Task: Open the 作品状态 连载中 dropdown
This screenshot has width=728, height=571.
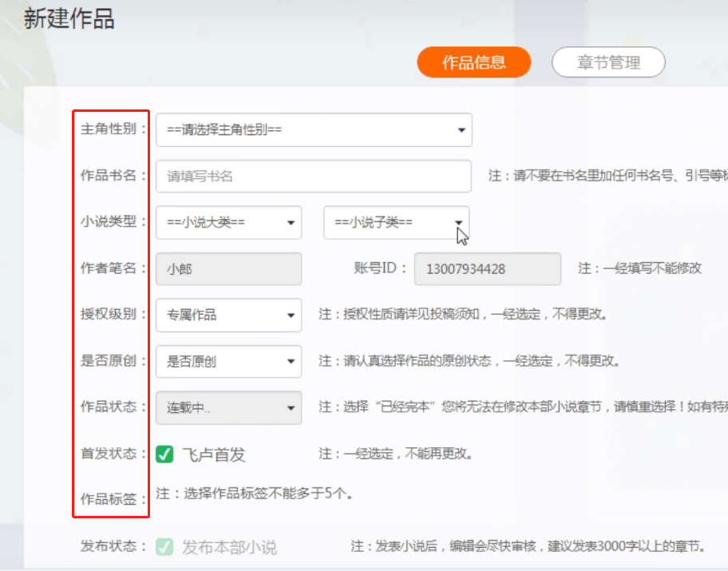Action: [228, 407]
